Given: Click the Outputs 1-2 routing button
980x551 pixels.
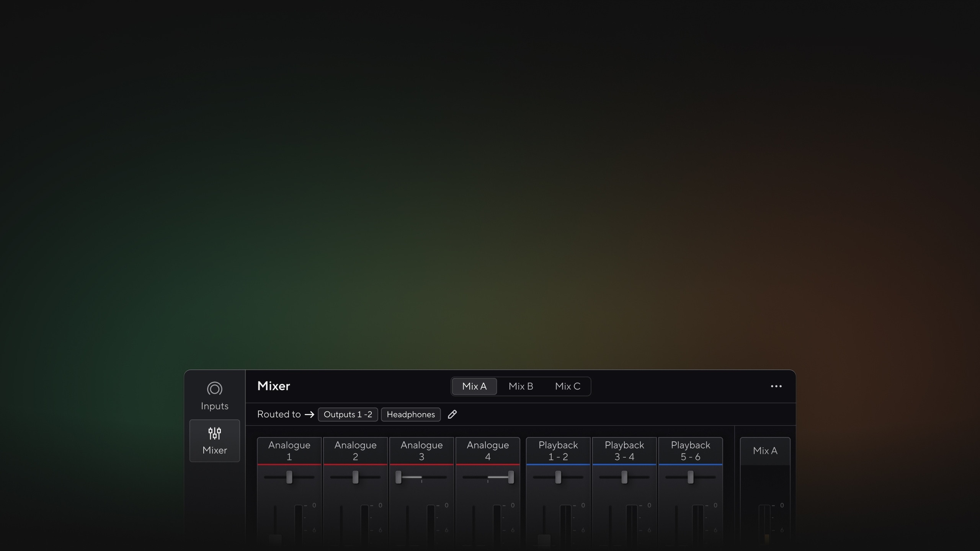Looking at the screenshot, I should click(x=348, y=414).
